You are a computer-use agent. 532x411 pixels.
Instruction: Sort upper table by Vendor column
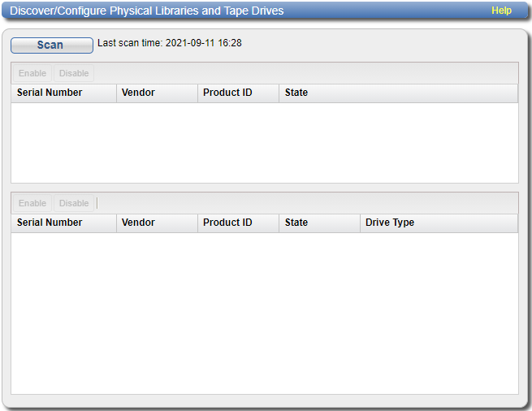[x=138, y=93]
